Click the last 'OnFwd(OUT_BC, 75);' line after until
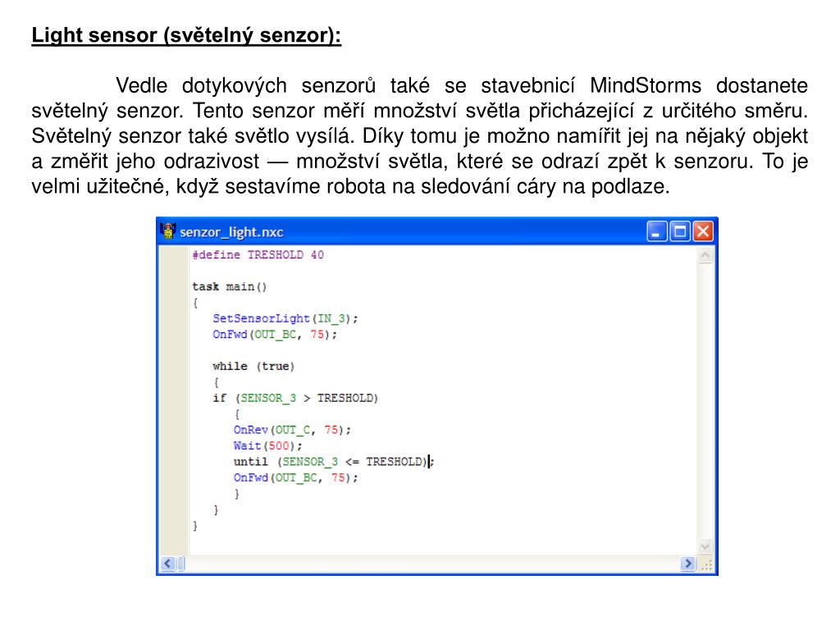This screenshot has width=840, height=630. point(295,478)
